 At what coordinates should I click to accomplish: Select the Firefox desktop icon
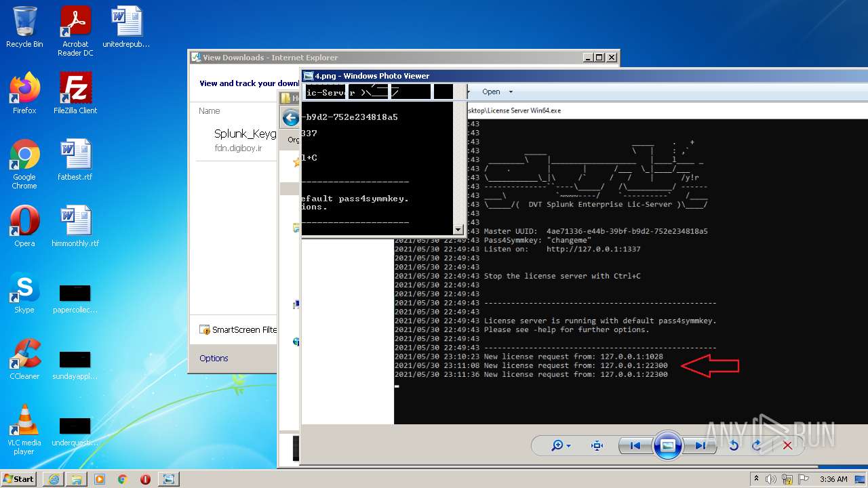tap(24, 94)
